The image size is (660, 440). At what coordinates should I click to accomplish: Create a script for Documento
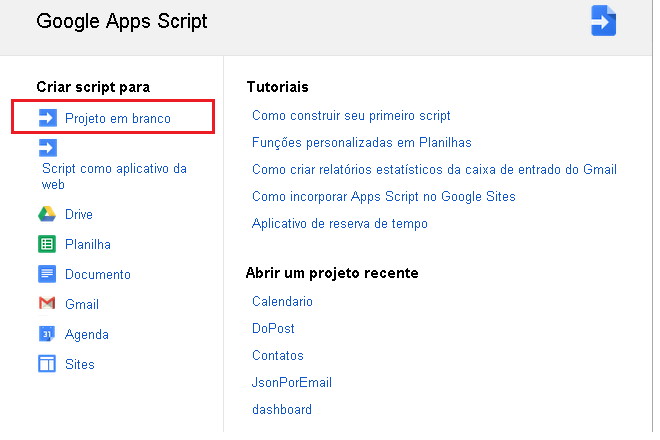(98, 274)
